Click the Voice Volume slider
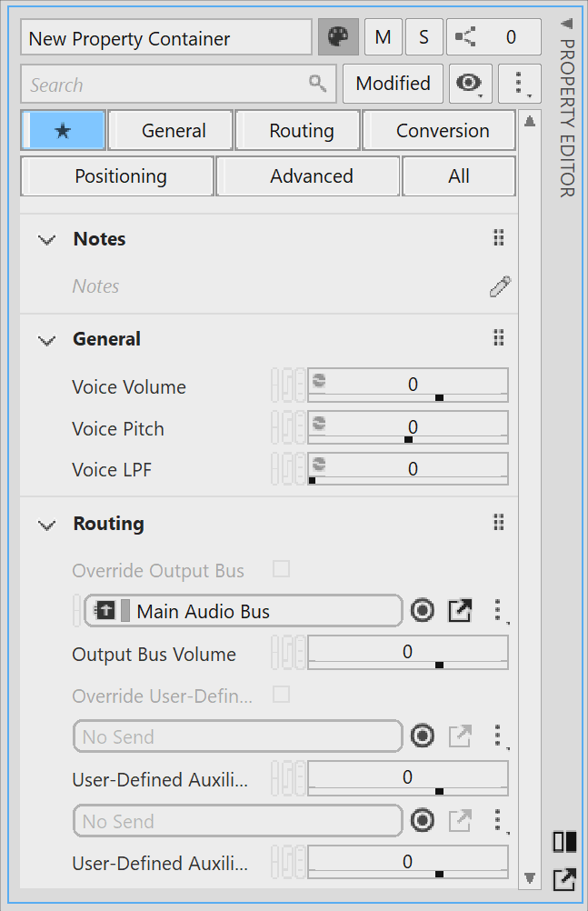 click(x=407, y=385)
